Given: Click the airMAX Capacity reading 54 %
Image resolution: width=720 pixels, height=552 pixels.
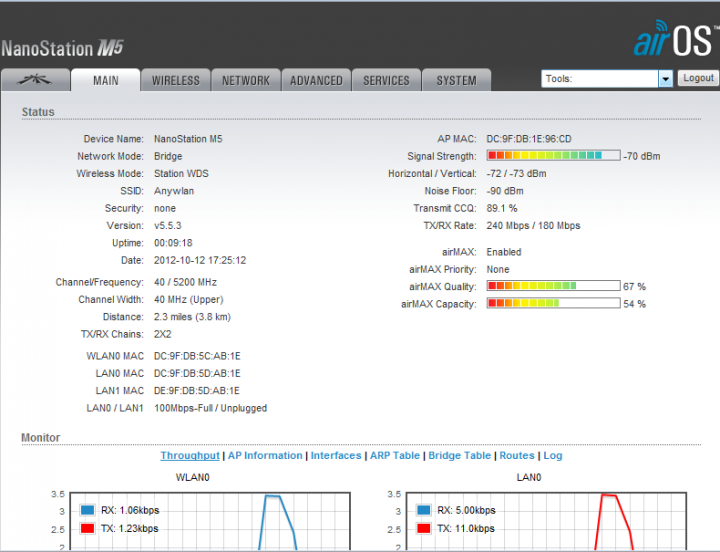Looking at the screenshot, I should pos(635,304).
